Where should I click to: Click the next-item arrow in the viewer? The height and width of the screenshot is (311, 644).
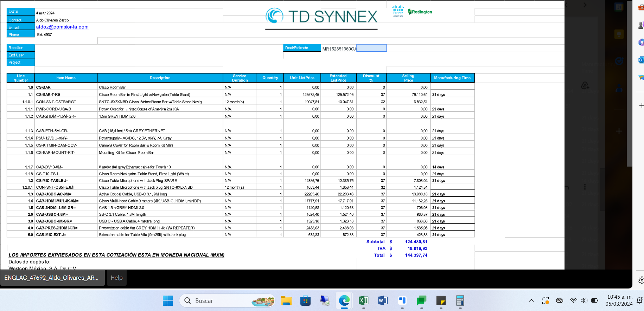tap(585, 5)
